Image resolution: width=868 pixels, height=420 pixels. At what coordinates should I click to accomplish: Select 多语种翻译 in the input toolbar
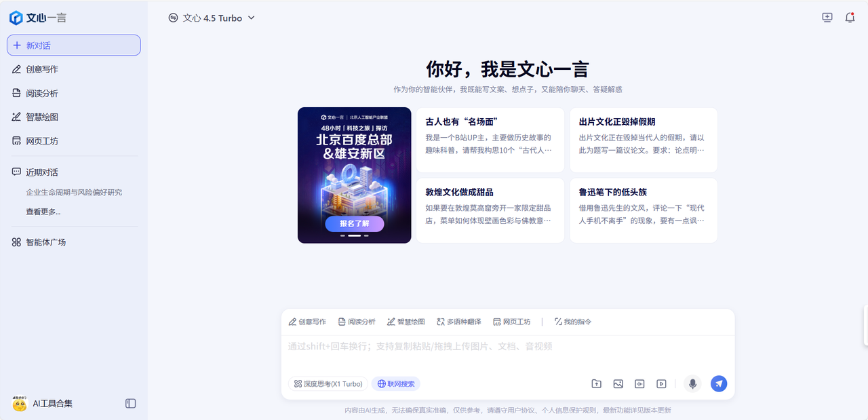point(459,322)
